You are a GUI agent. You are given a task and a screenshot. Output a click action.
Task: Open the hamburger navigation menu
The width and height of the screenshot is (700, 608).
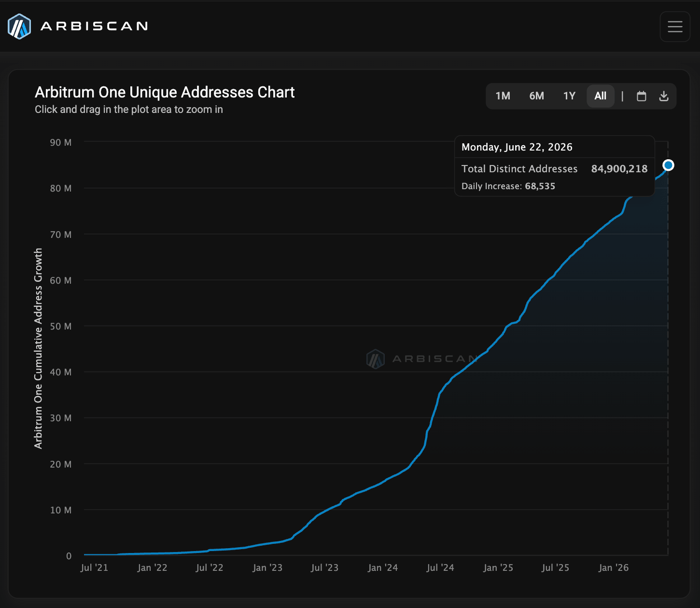[675, 27]
